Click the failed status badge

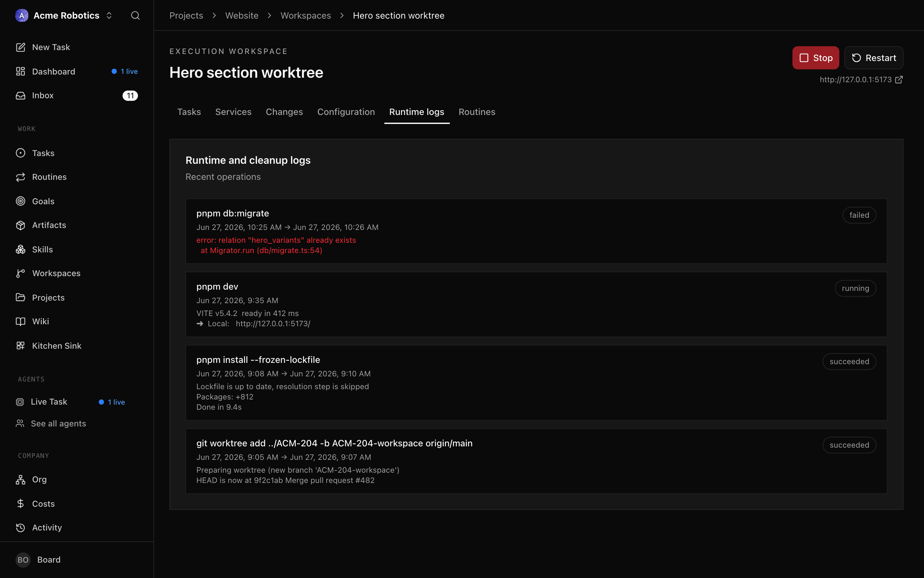pyautogui.click(x=859, y=215)
